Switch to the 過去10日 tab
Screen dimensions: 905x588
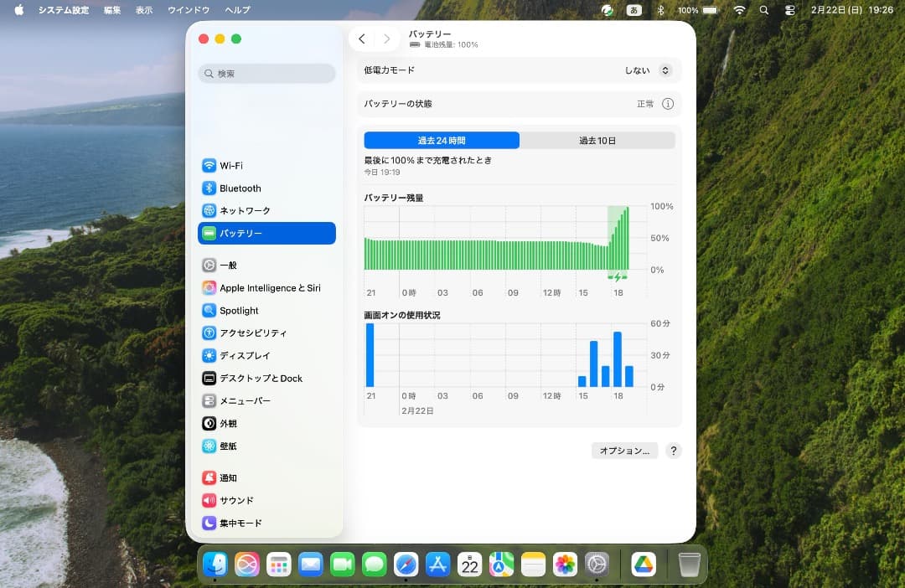click(x=598, y=140)
